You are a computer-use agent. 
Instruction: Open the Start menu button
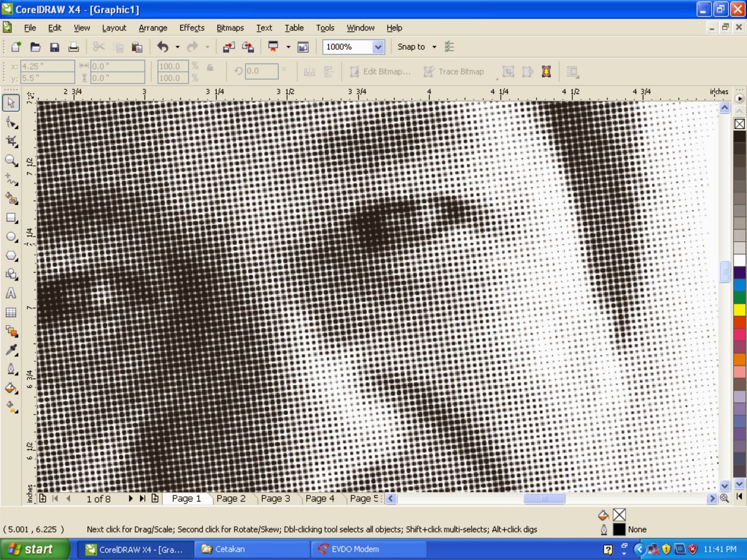tap(35, 549)
